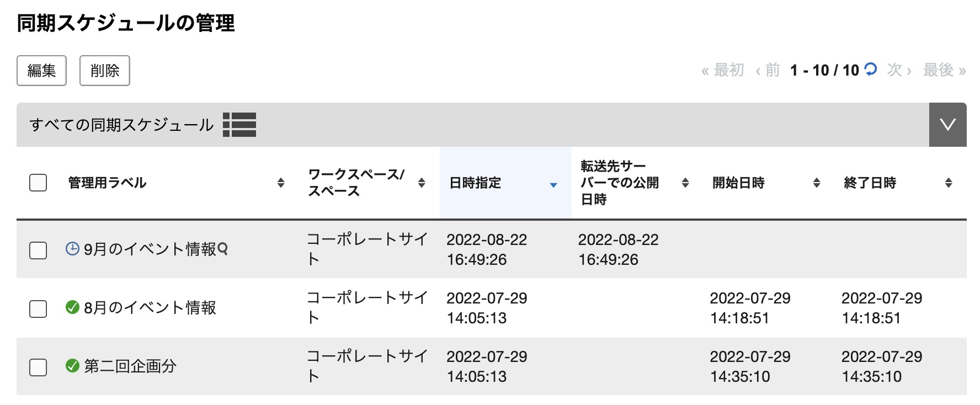Sort by 管理用ラベル using its sort arrows

tap(281, 183)
